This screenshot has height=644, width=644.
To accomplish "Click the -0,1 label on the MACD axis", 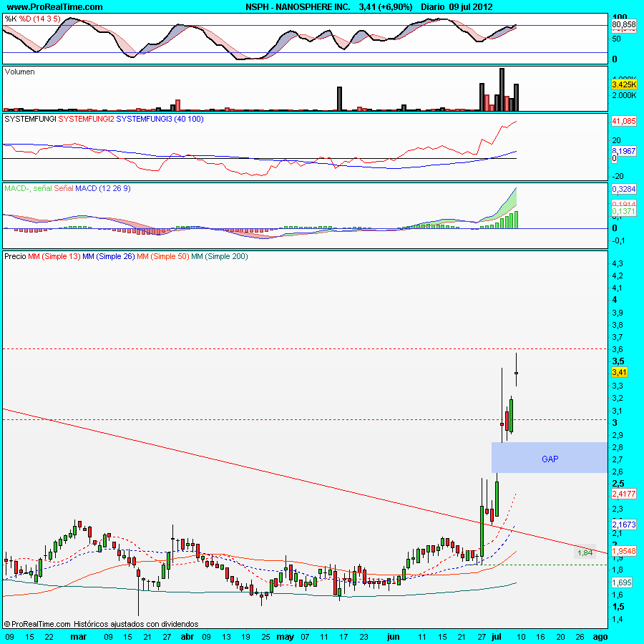I will click(x=618, y=240).
